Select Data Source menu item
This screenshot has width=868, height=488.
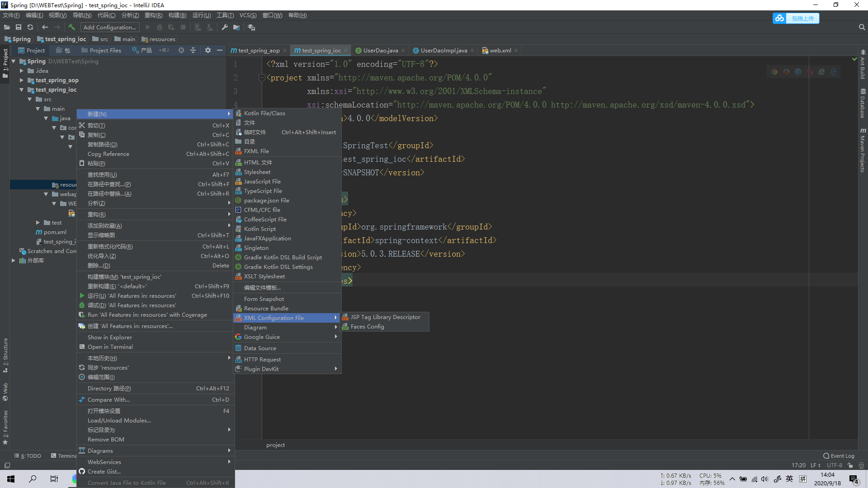coord(287,348)
